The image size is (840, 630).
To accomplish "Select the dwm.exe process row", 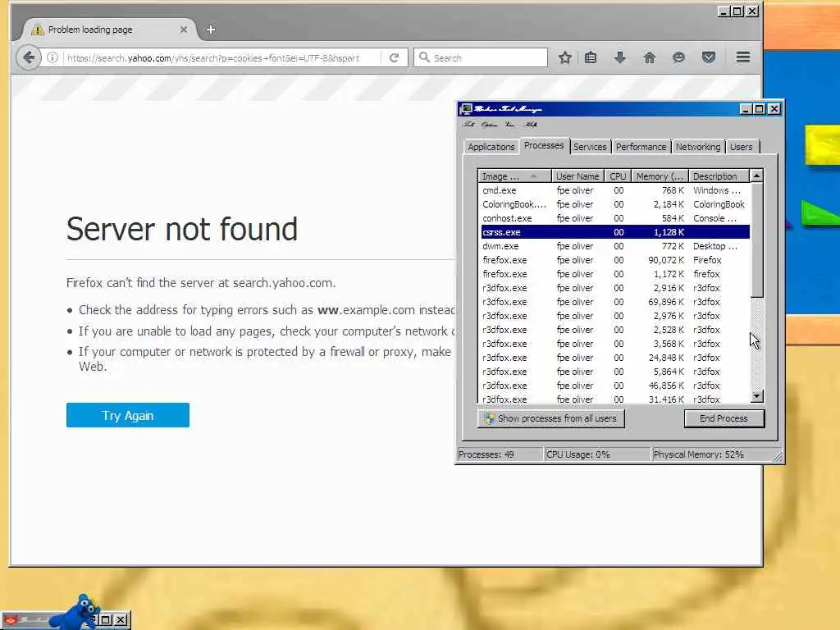I will tap(614, 246).
